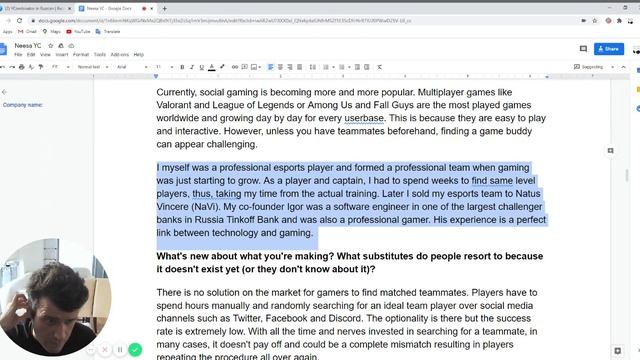Open the Edit menu
The height and width of the screenshot is (360, 640).
pos(31,54)
